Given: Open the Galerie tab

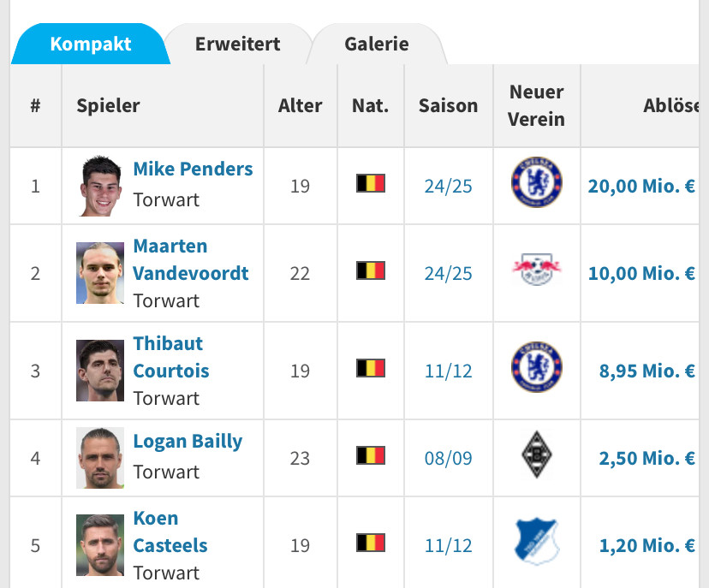Looking at the screenshot, I should (377, 44).
